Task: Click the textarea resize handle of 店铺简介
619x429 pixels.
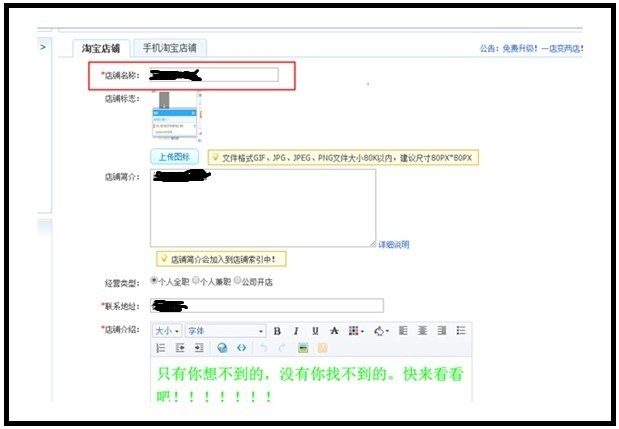Action: pos(373,244)
